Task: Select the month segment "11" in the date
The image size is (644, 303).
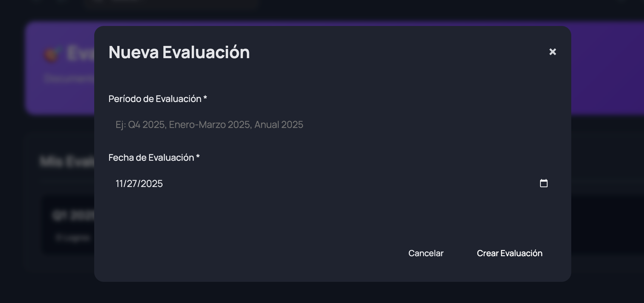Action: (x=119, y=183)
